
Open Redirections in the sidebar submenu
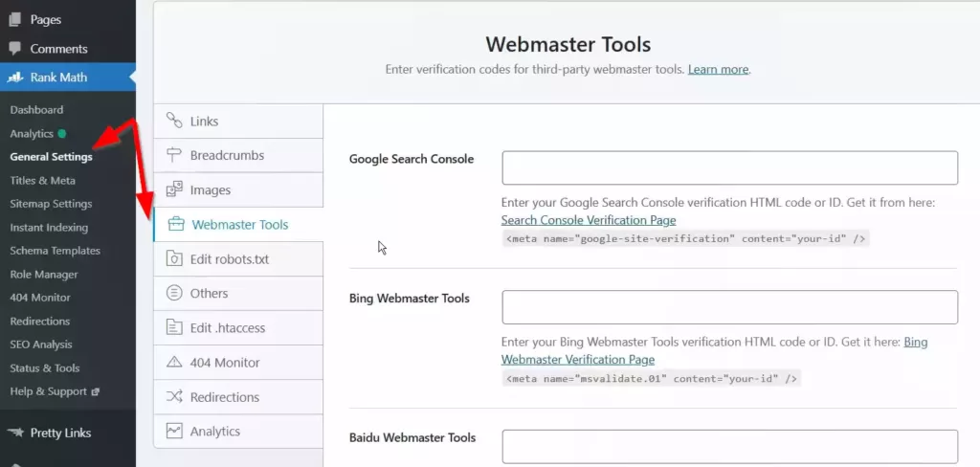point(40,322)
